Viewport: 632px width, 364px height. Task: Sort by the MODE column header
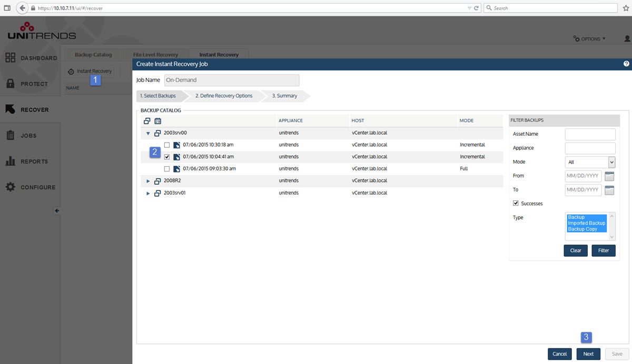pyautogui.click(x=467, y=120)
